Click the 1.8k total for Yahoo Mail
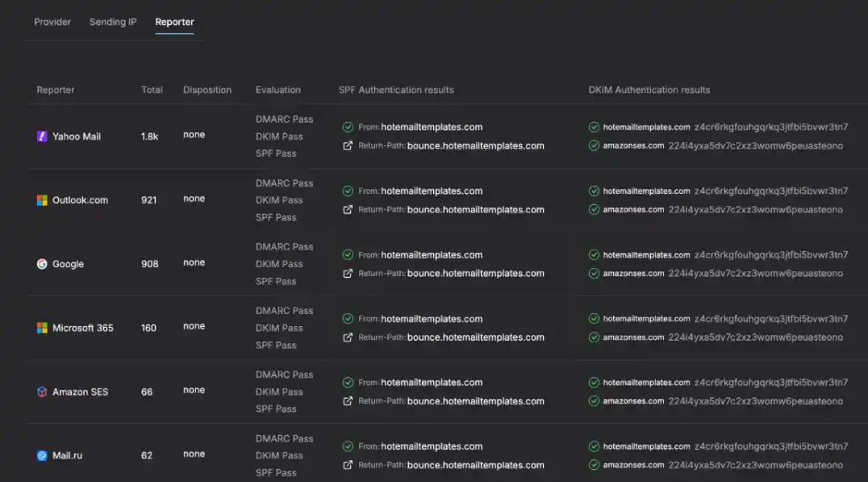This screenshot has height=482, width=868. pos(149,136)
